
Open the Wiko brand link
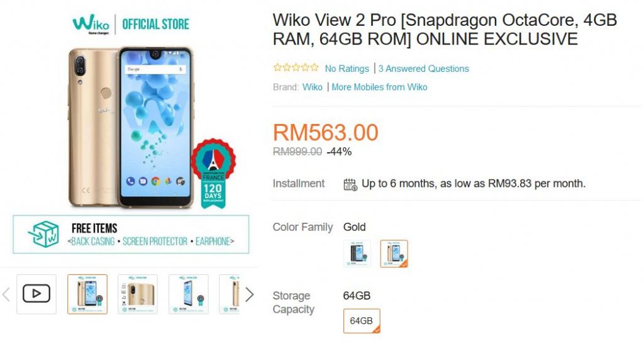click(x=312, y=87)
